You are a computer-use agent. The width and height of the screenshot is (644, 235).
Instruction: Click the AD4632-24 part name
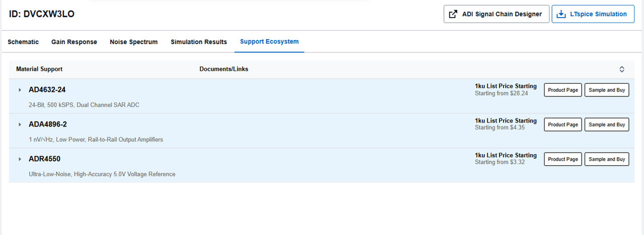47,90
